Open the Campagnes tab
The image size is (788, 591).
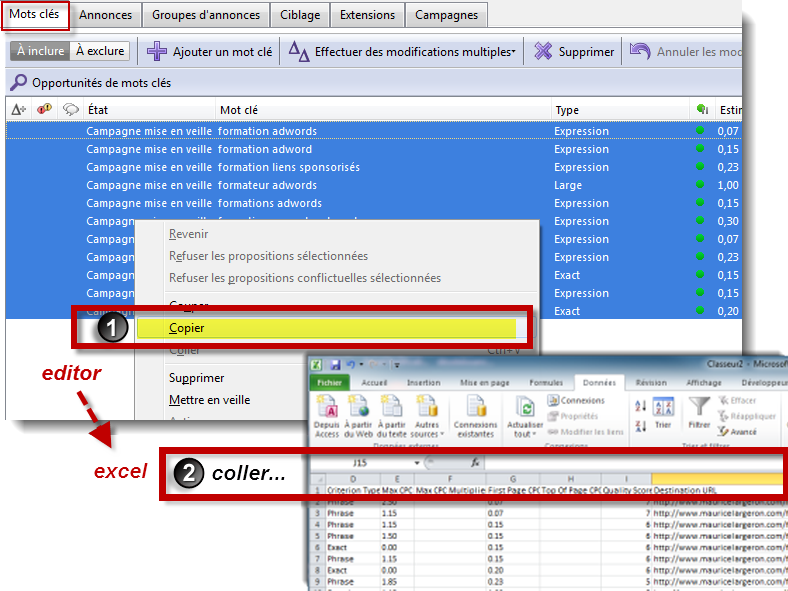[446, 15]
